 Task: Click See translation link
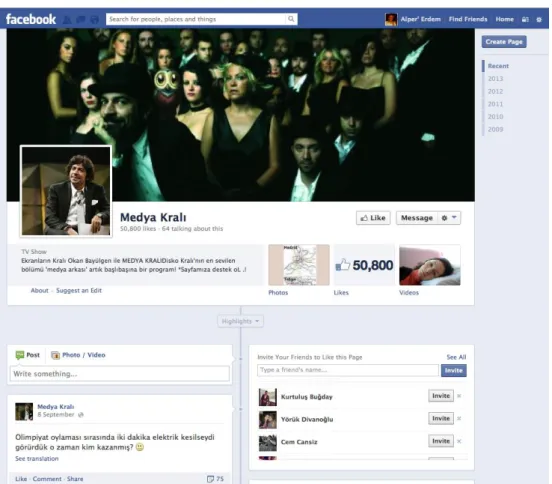coord(37,458)
